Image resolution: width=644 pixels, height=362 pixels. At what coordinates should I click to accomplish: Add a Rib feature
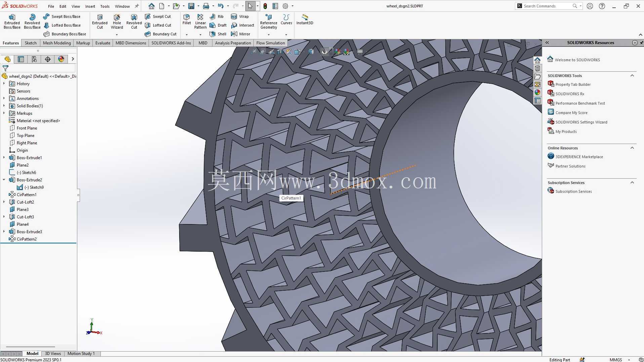pos(216,16)
